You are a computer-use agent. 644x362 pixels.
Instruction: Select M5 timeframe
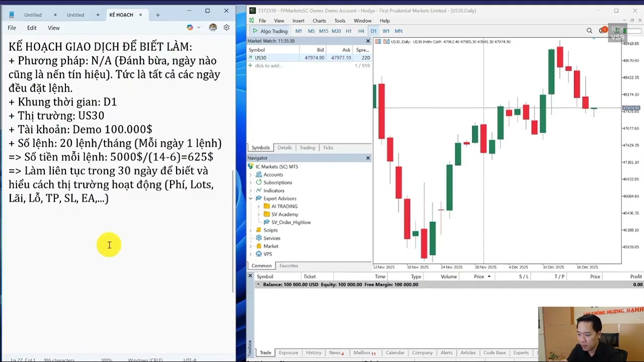[311, 31]
